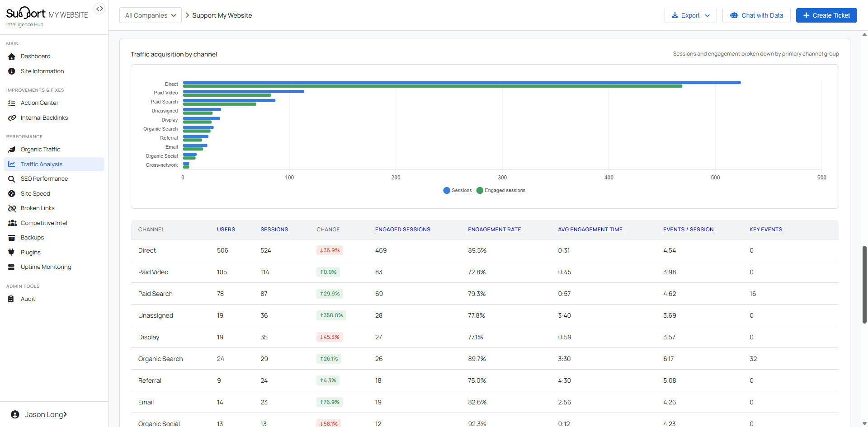Click Support My Website breadcrumb
Image resolution: width=868 pixels, height=427 pixels.
[x=222, y=15]
